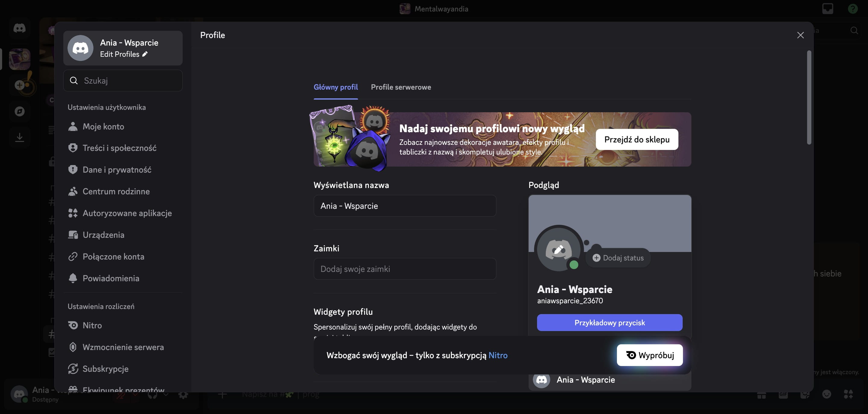Open the sticker picker in chat bar
The height and width of the screenshot is (414, 868).
tap(805, 394)
